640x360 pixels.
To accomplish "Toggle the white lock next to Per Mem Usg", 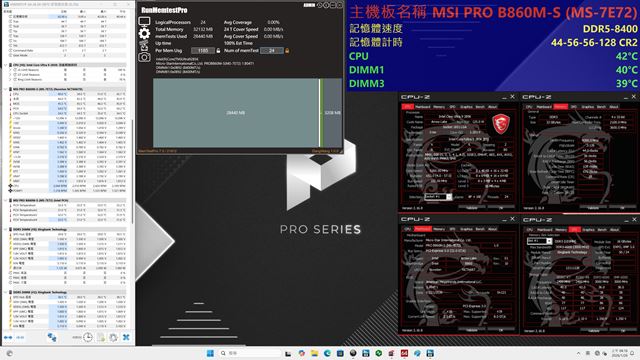I will tap(218, 51).
